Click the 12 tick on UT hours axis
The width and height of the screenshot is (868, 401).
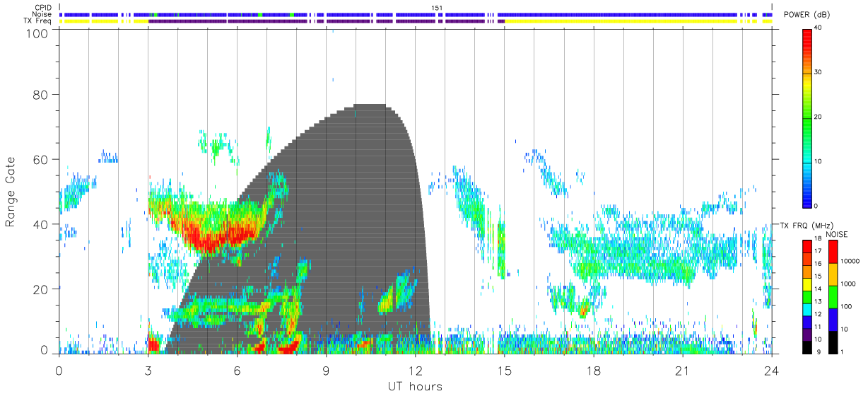coord(415,371)
